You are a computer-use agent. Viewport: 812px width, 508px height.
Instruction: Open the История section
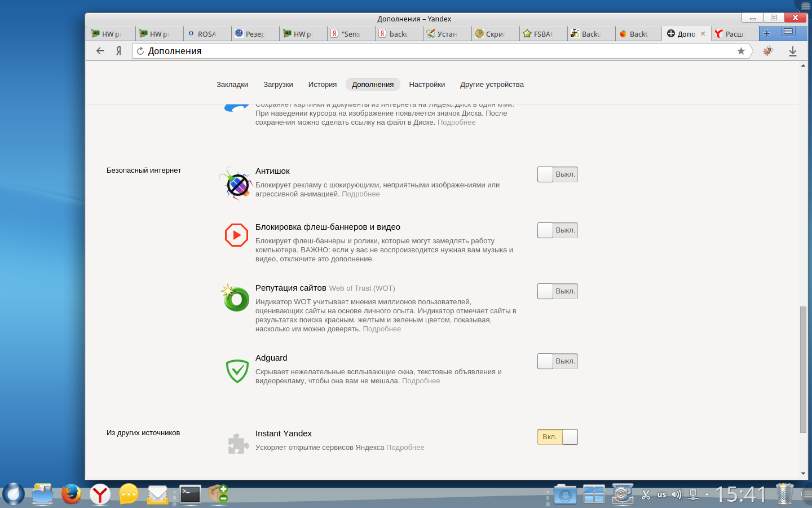pos(323,85)
